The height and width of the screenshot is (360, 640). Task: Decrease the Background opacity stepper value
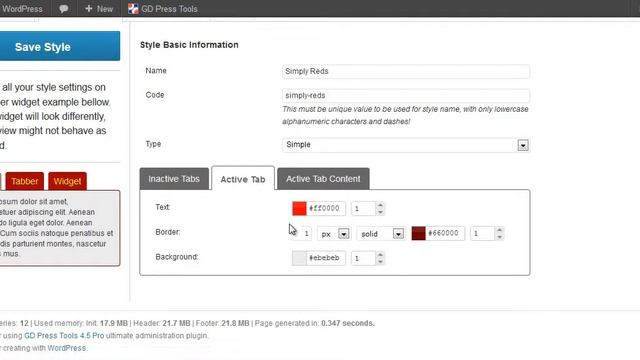(x=380, y=262)
